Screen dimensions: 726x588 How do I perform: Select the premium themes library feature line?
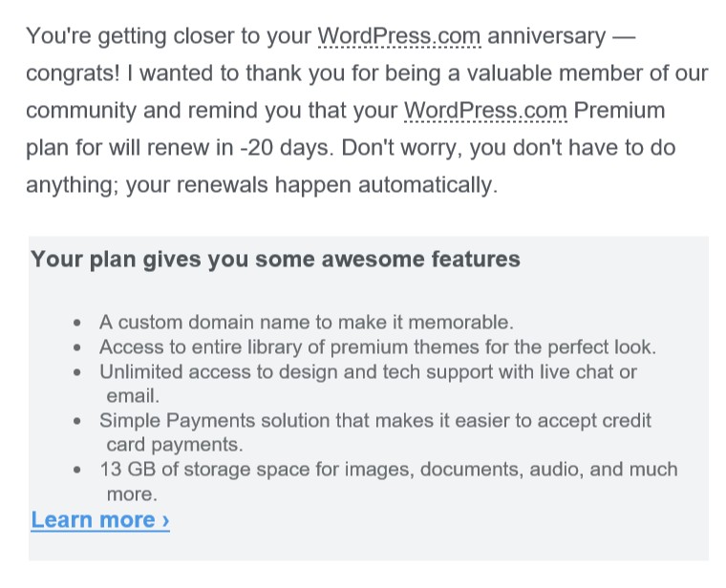pyautogui.click(x=377, y=346)
